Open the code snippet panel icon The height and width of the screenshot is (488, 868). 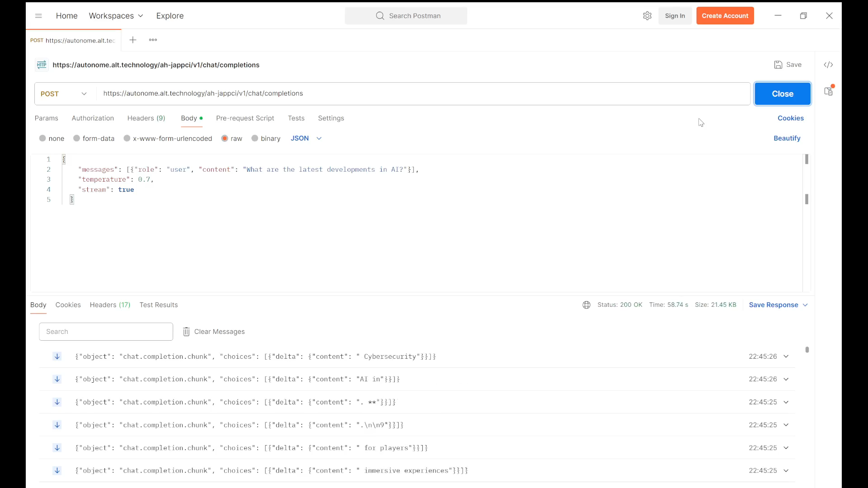828,65
